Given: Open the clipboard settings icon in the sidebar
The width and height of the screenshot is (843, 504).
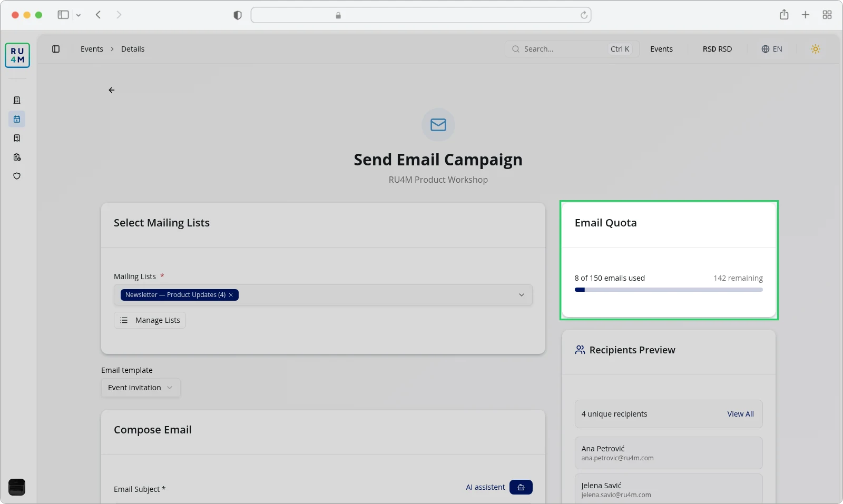Looking at the screenshot, I should [x=17, y=157].
